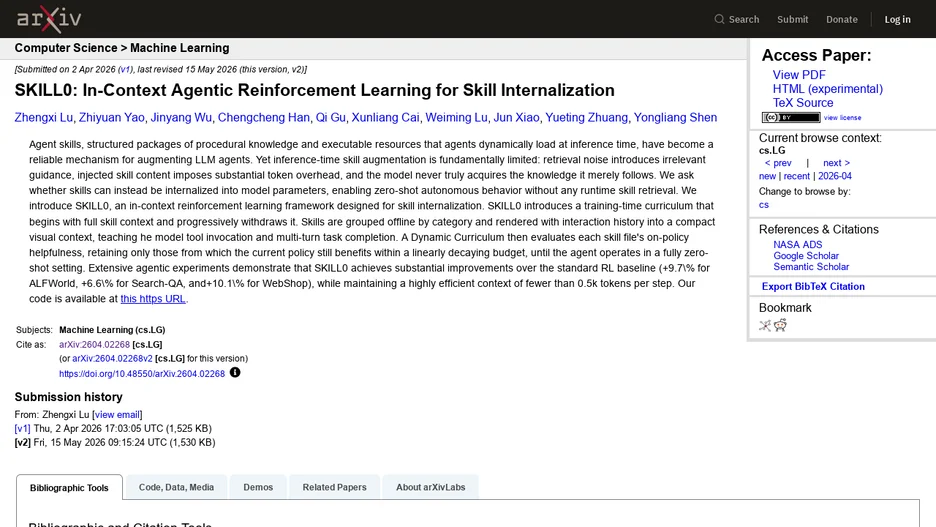Change browse context to cs

763,205
